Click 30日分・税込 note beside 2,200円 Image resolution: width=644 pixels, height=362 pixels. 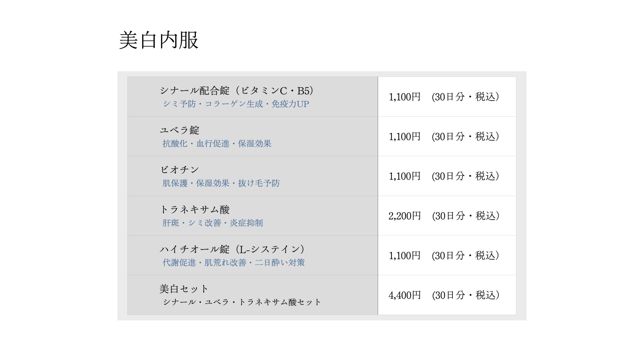(466, 216)
